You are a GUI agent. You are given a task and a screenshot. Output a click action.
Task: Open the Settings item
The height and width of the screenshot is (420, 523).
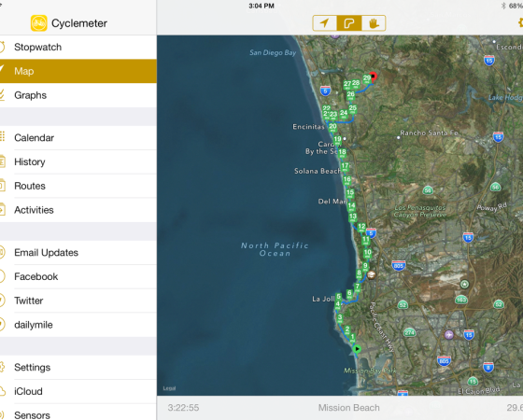[x=78, y=367]
